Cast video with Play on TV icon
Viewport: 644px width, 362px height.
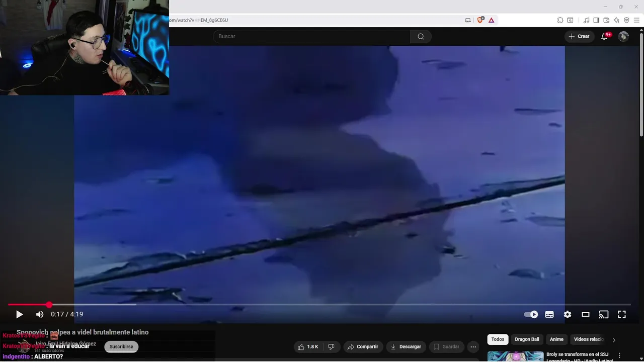click(x=603, y=314)
